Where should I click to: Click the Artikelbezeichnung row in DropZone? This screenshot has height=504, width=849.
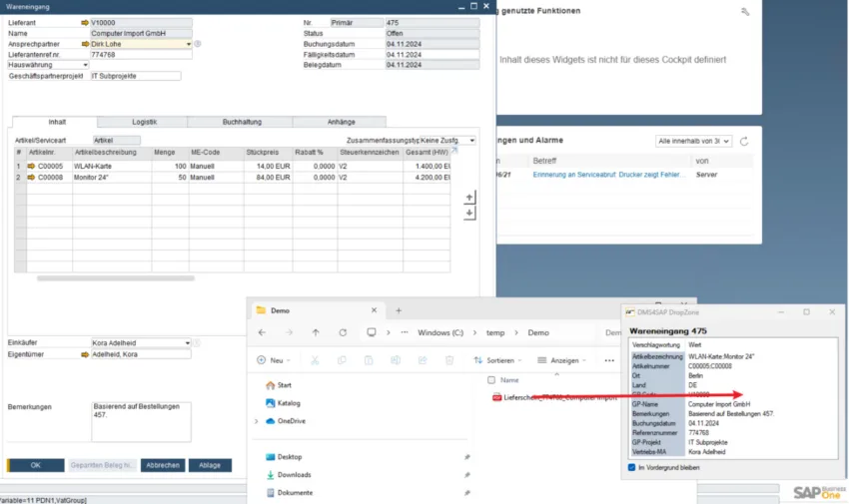(733, 356)
